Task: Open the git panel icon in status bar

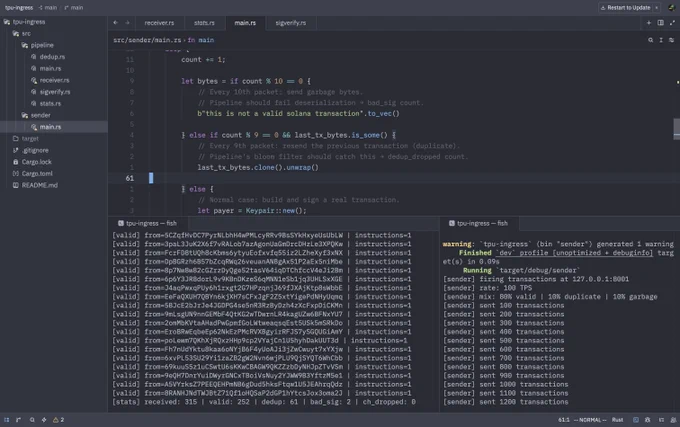Action: [18, 420]
